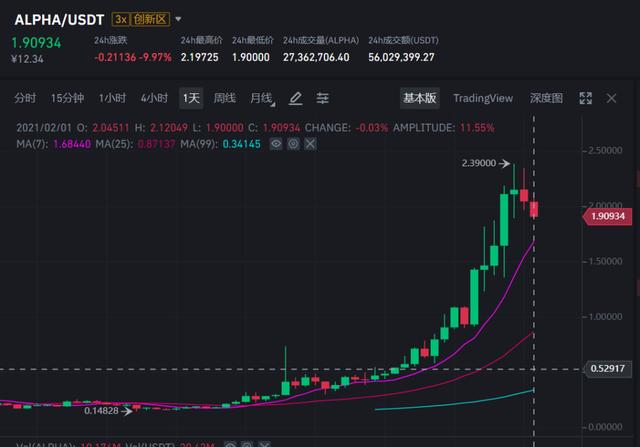Click the 3x leverage badge

pyautogui.click(x=121, y=19)
